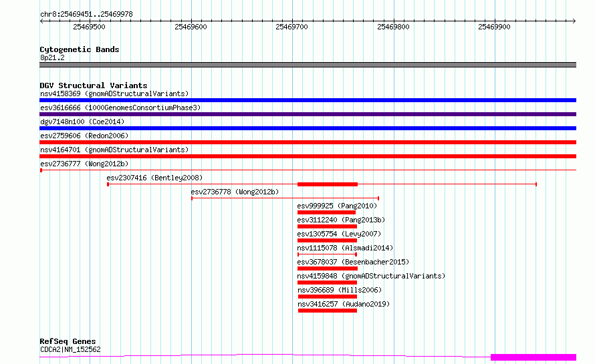Open variant esv2759606 (Redon2006) label

[x=84, y=136]
